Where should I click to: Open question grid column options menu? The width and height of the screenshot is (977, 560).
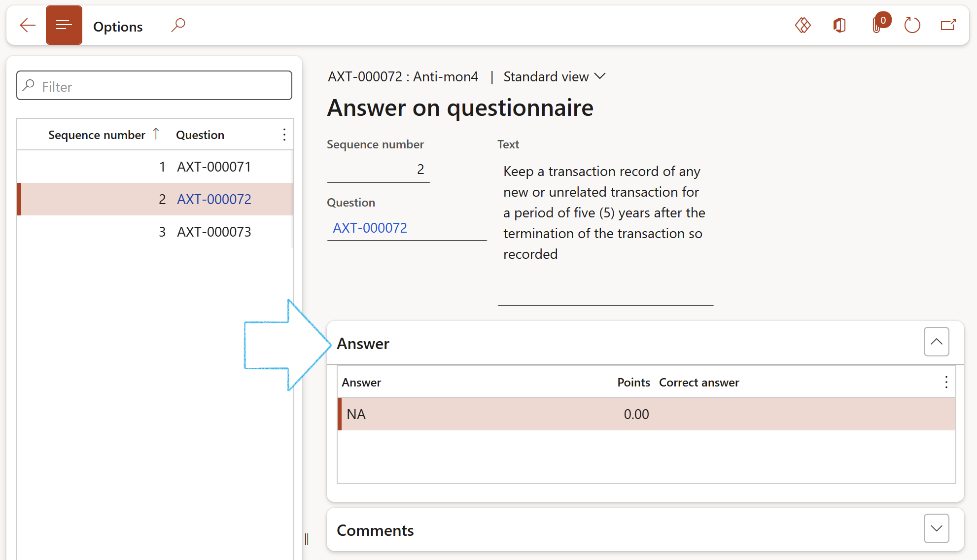tap(284, 135)
